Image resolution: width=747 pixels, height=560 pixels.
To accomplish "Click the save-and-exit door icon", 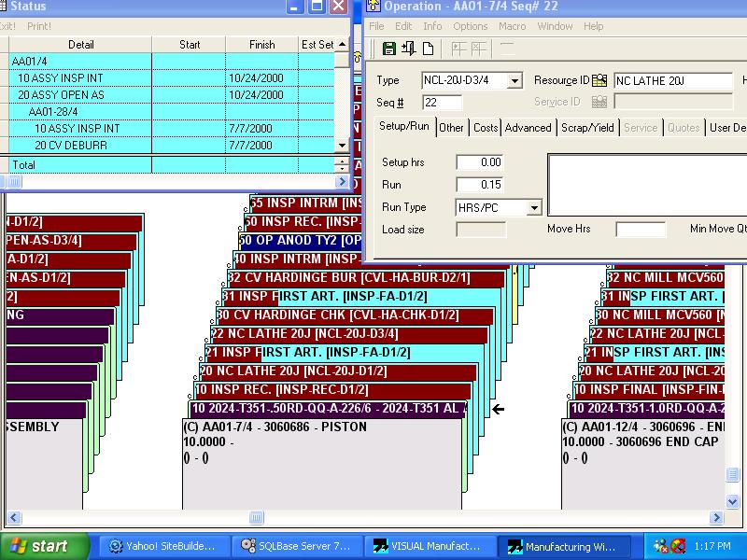I will 411,49.
